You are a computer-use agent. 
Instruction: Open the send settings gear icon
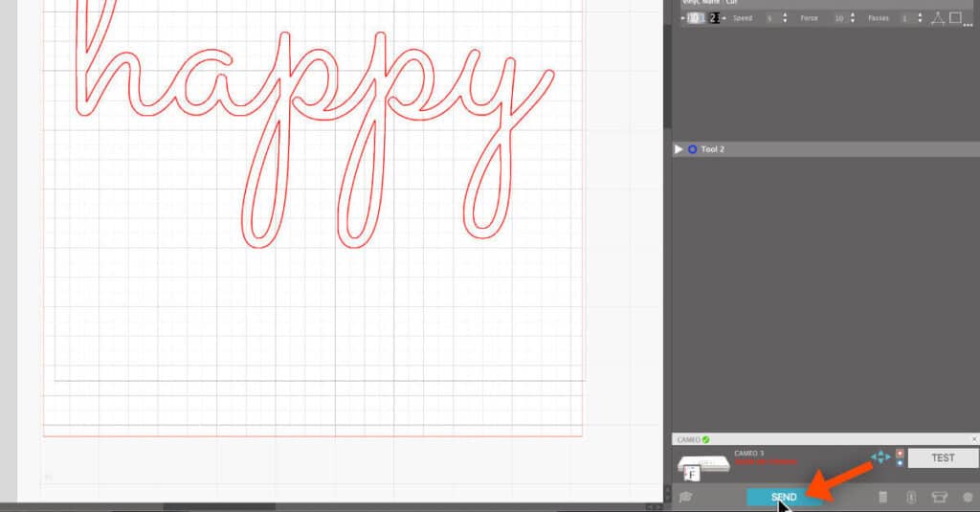(969, 497)
